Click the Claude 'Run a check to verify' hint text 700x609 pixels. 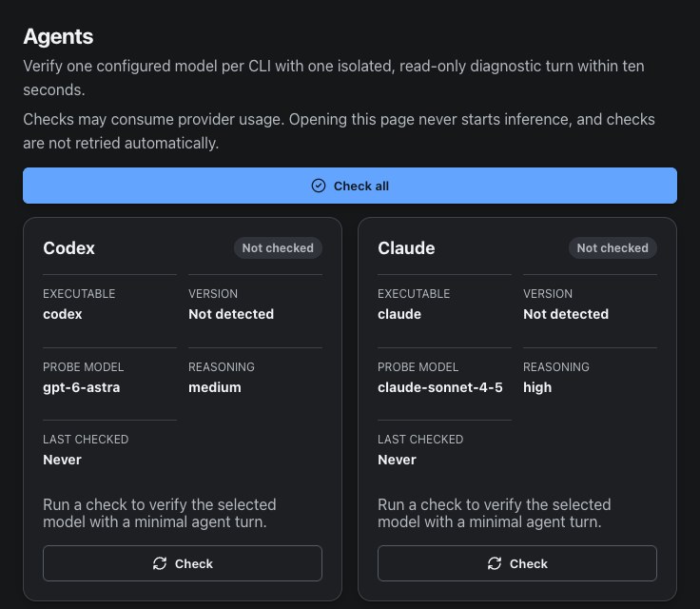495,513
